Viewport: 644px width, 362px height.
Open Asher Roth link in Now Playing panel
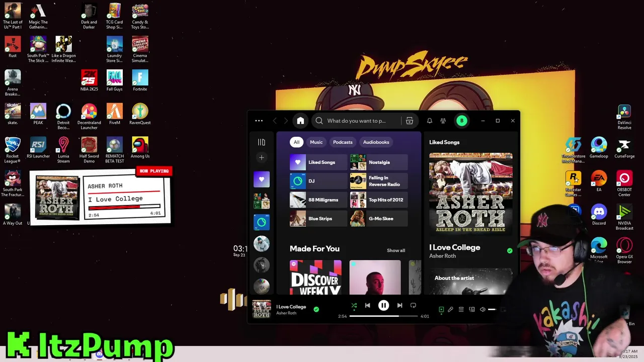point(442,256)
